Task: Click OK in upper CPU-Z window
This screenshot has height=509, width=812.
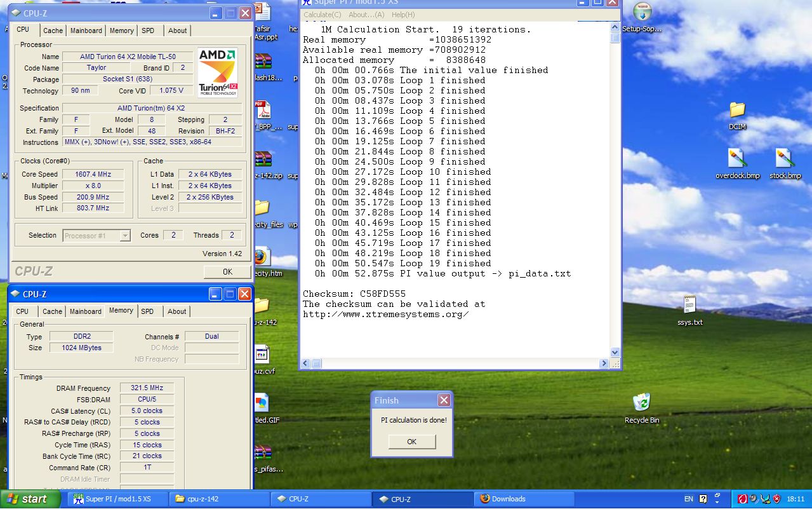Action: pyautogui.click(x=227, y=272)
